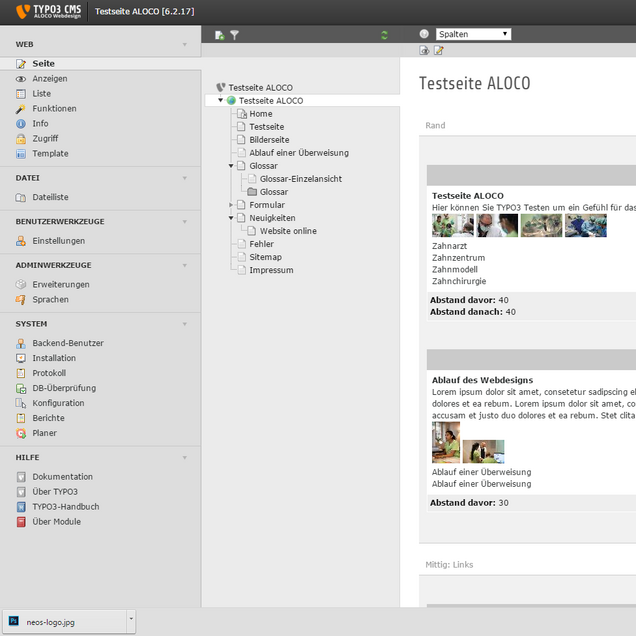
Task: Click the Info module icon
Action: point(21,124)
